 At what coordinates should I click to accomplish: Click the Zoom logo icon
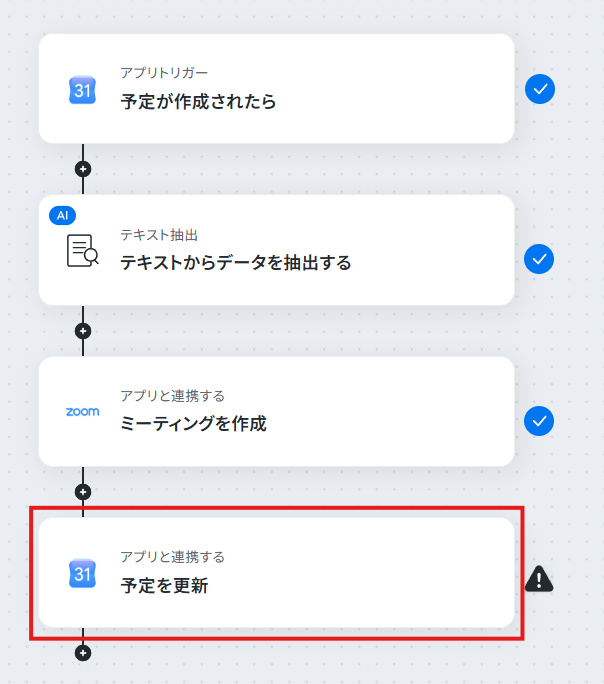click(82, 412)
